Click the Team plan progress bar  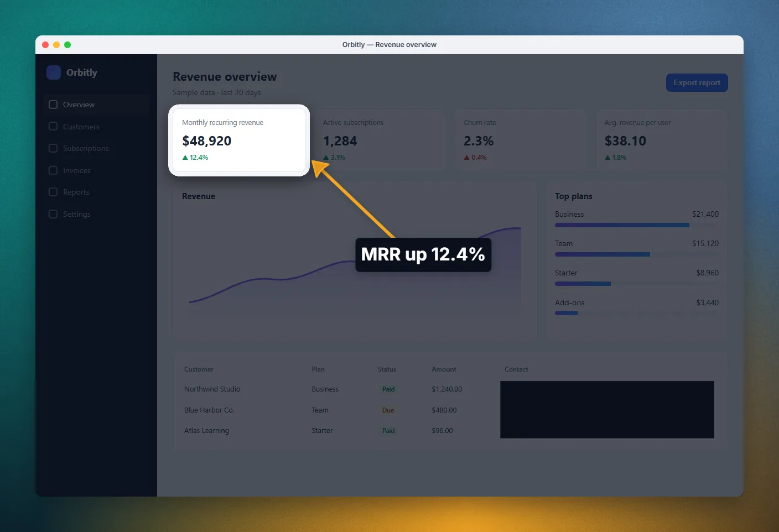pyautogui.click(x=637, y=254)
